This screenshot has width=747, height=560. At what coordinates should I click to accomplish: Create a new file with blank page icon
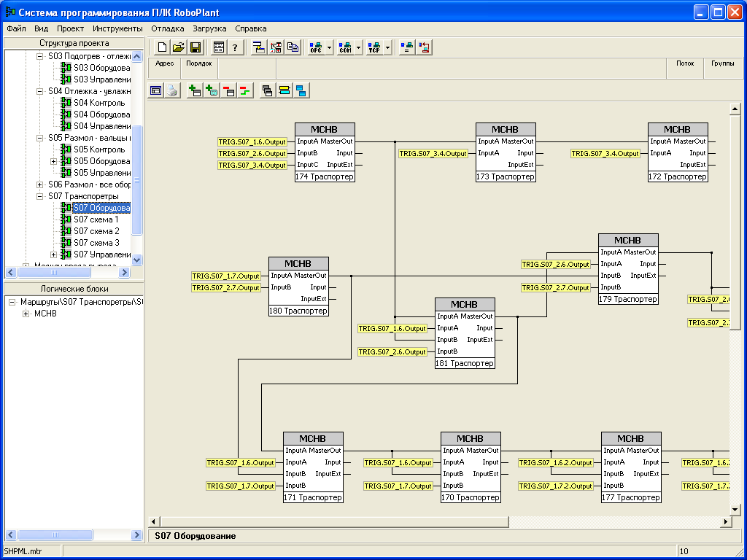click(x=162, y=47)
